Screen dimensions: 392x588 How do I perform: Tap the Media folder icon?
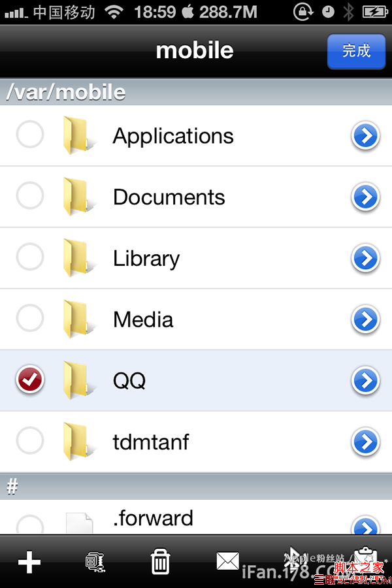[78, 319]
